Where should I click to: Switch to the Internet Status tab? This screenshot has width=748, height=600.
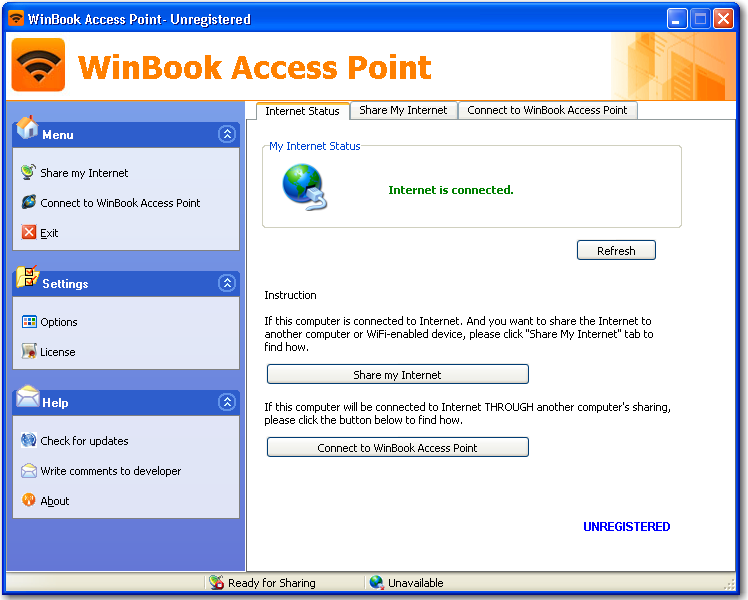coord(302,111)
